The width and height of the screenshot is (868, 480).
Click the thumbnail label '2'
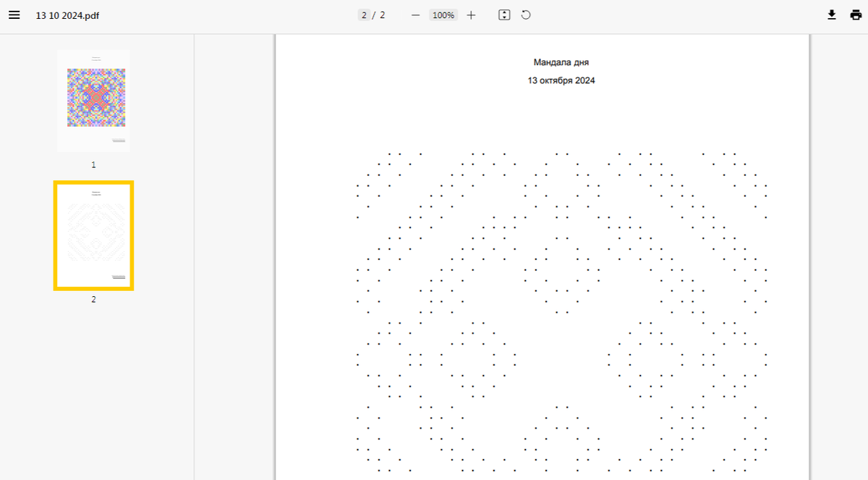coord(93,299)
